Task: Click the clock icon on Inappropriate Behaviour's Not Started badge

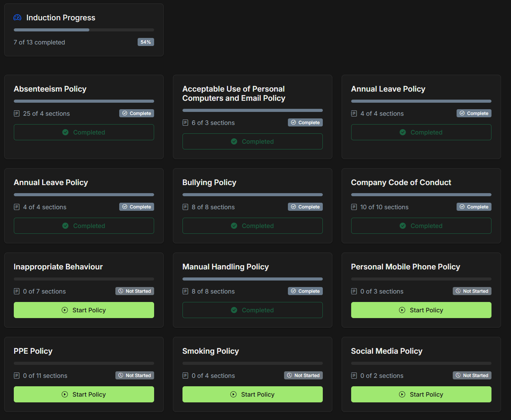Action: point(121,291)
